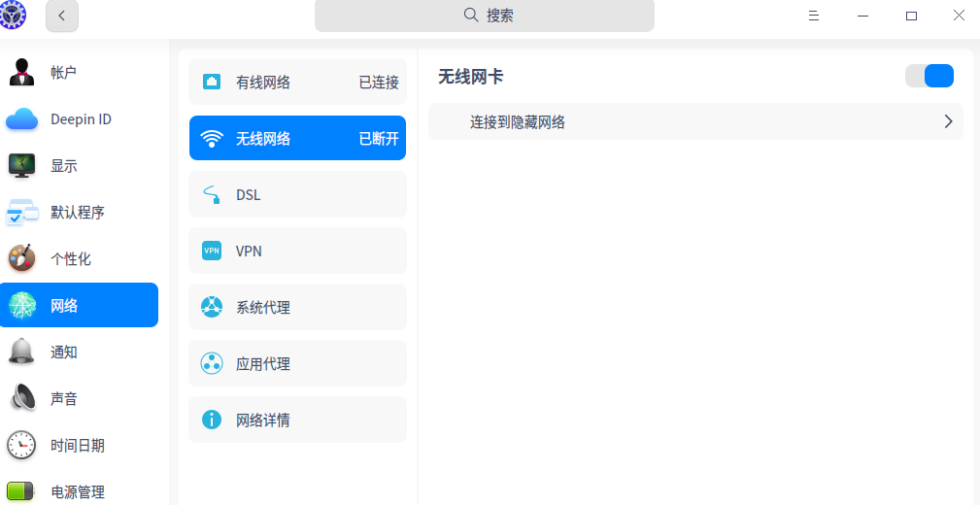Open the 个性化 personalization settings

pyautogui.click(x=79, y=258)
